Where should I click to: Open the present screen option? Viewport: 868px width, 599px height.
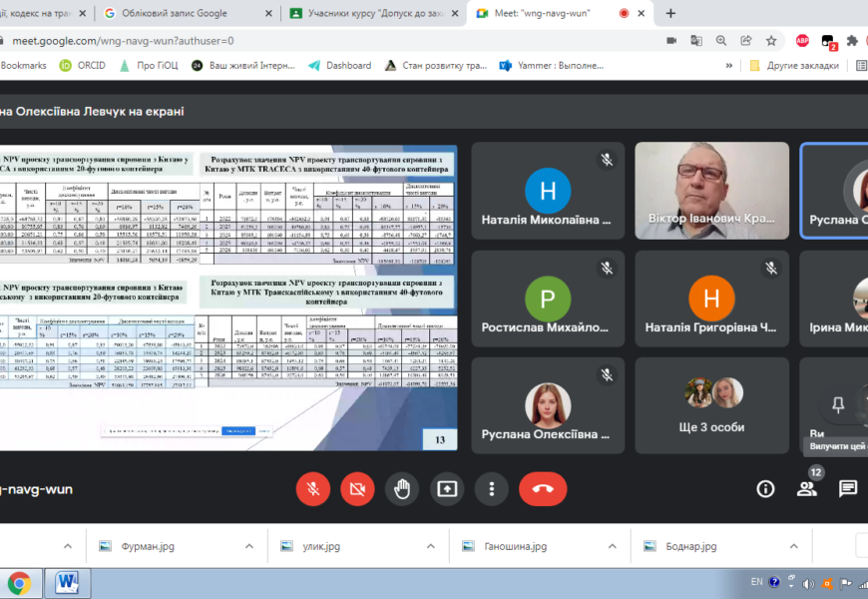pyautogui.click(x=447, y=488)
